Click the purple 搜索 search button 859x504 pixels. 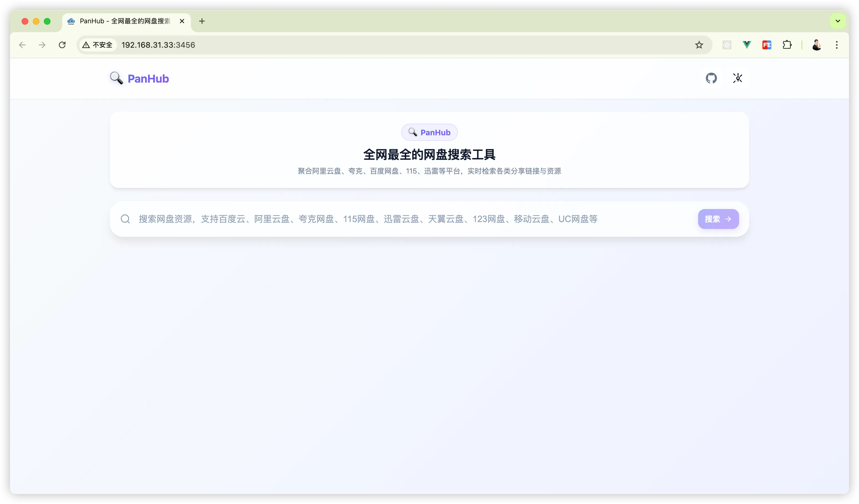(x=718, y=219)
